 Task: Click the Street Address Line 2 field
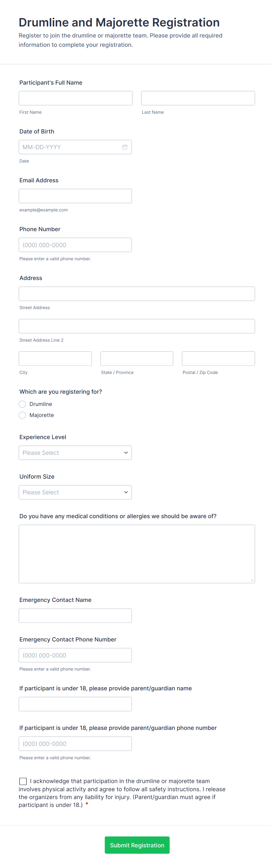136,326
